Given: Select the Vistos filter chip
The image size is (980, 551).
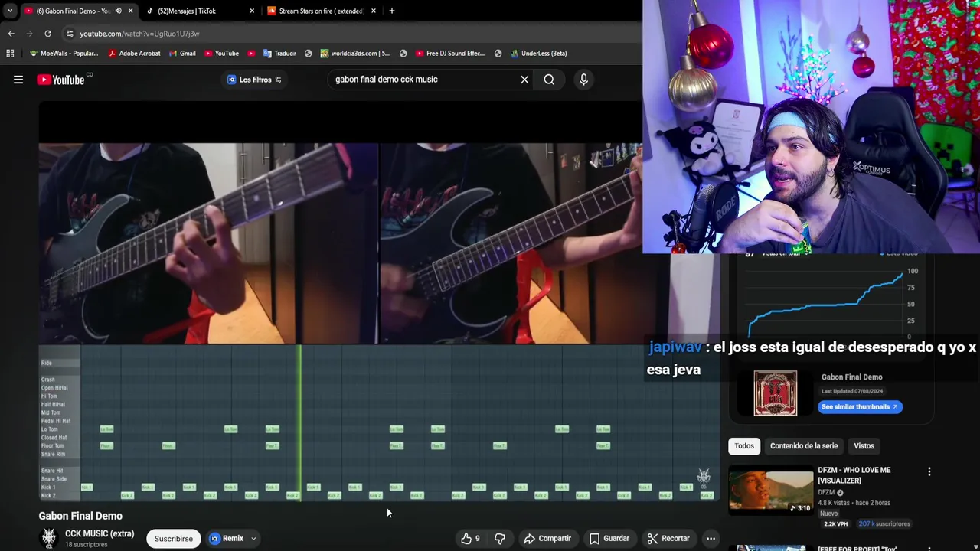Looking at the screenshot, I should pyautogui.click(x=864, y=445).
